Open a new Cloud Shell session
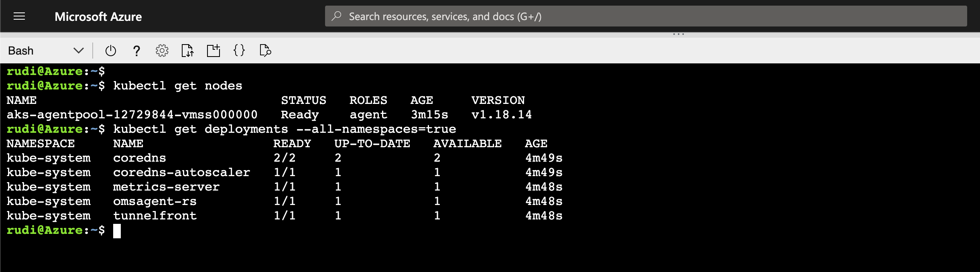This screenshot has width=980, height=272. click(x=213, y=51)
